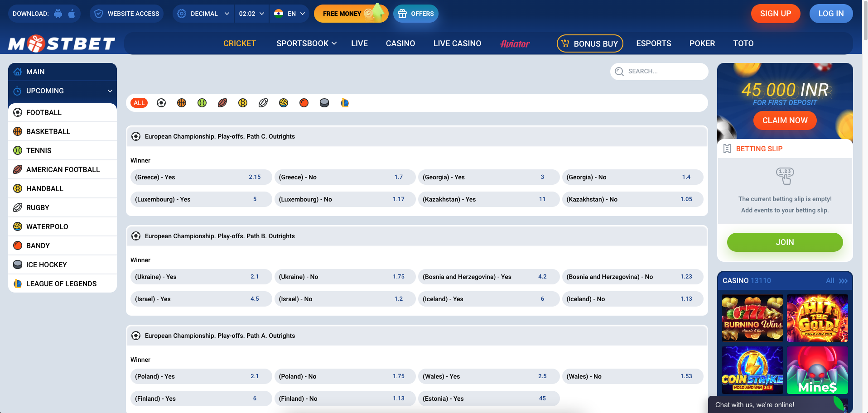Image resolution: width=868 pixels, height=413 pixels.
Task: Click the Log In button
Action: pyautogui.click(x=831, y=14)
